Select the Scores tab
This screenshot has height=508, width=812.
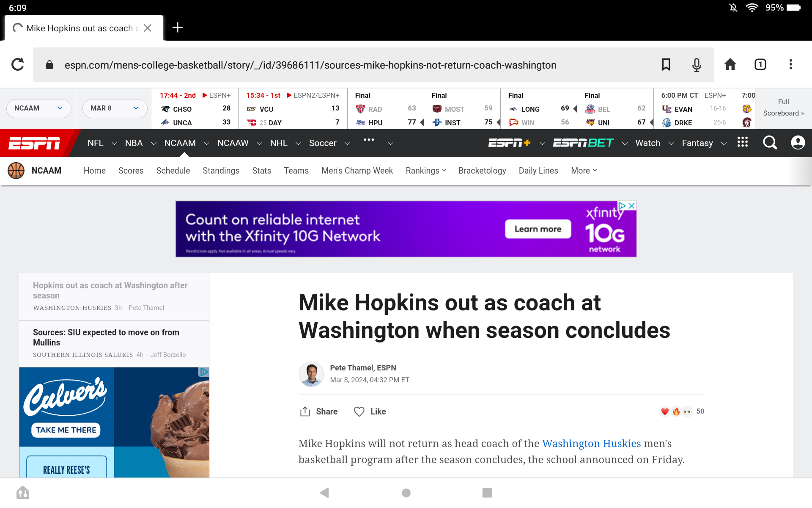click(131, 171)
